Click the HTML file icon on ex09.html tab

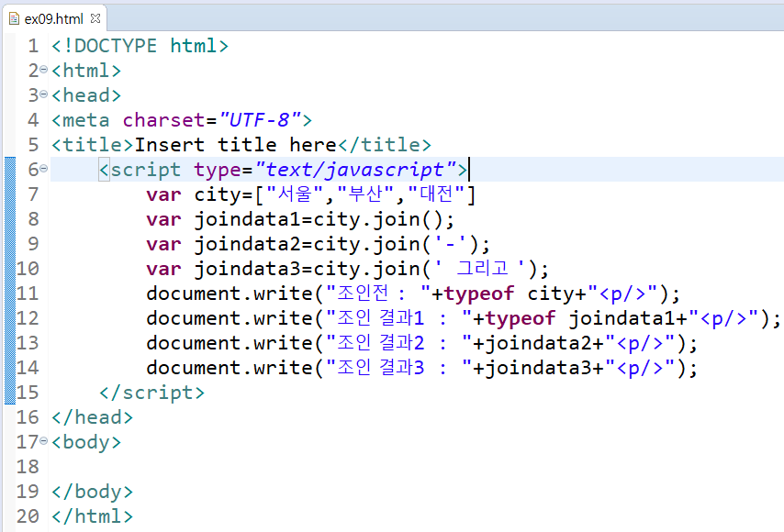coord(15,19)
